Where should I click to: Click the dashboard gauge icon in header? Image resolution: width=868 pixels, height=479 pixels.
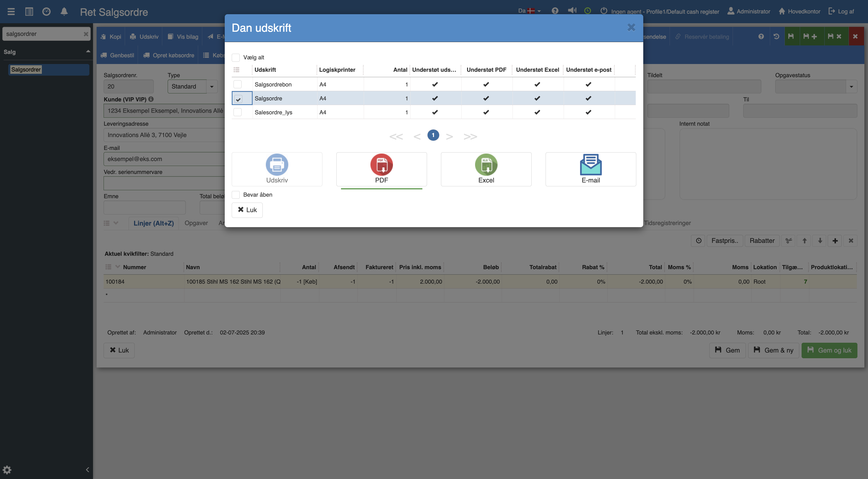tap(47, 12)
